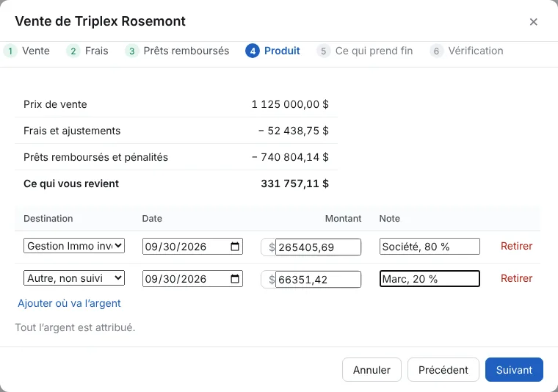The image size is (558, 392).
Task: Click the Prix de vente label
Action: click(55, 104)
